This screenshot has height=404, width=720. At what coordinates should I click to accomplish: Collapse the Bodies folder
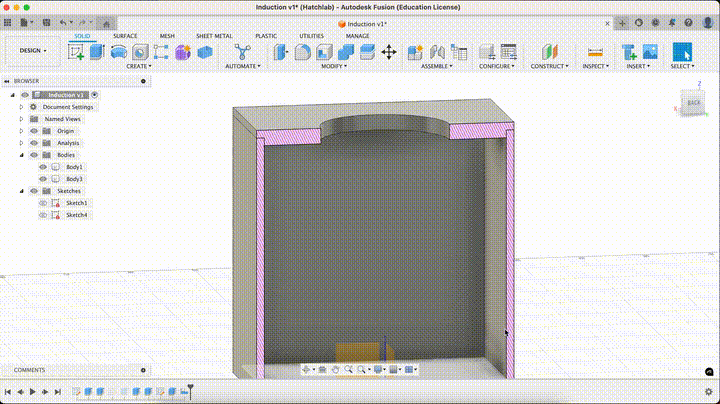[x=21, y=155]
